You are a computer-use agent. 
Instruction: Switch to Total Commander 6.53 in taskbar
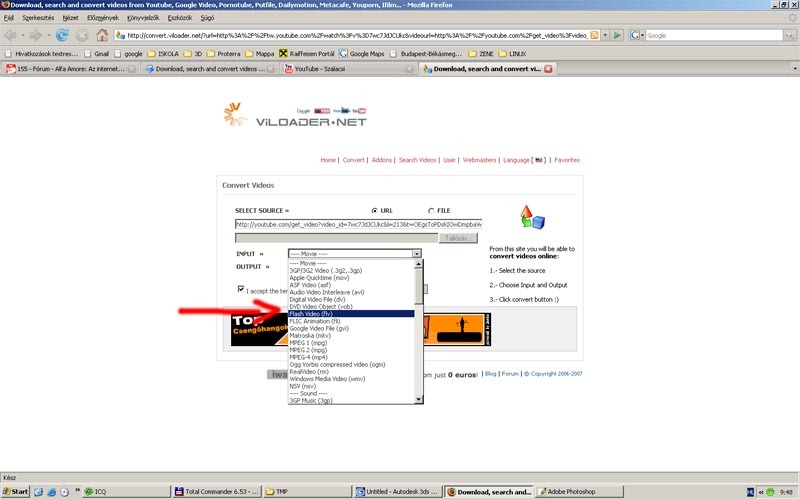(x=217, y=491)
